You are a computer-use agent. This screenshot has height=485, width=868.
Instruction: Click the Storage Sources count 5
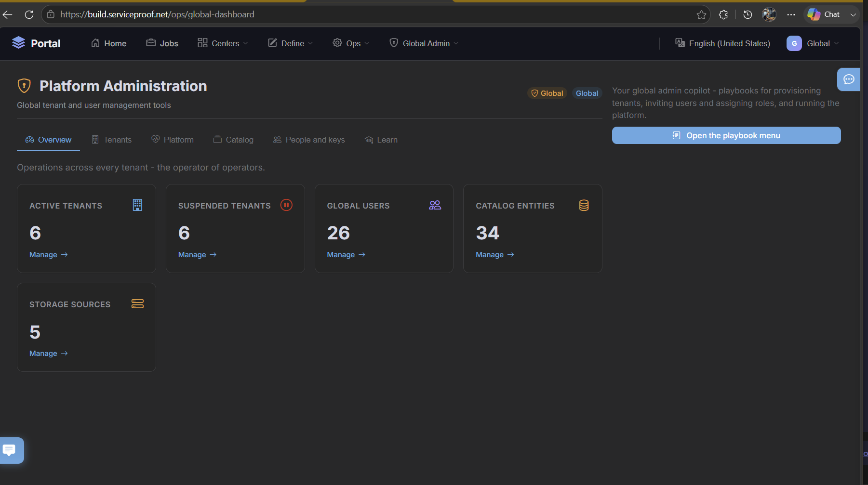click(35, 332)
